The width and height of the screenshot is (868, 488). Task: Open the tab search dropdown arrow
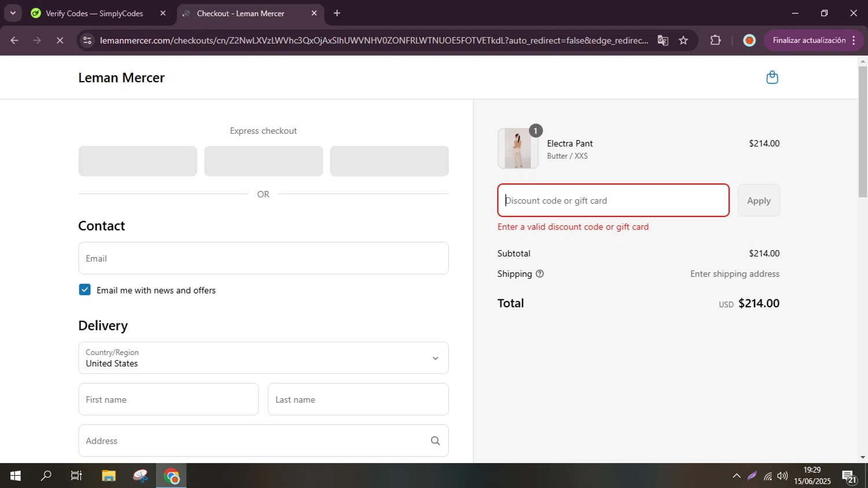click(13, 13)
